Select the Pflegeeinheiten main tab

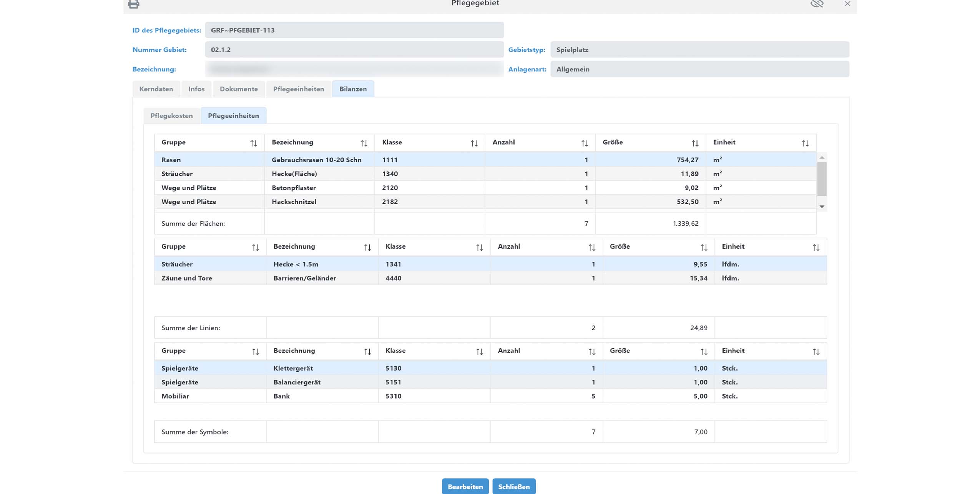298,89
